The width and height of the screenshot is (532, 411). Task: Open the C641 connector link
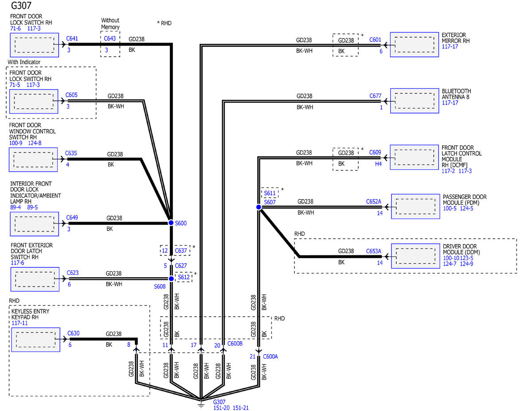coord(72,39)
